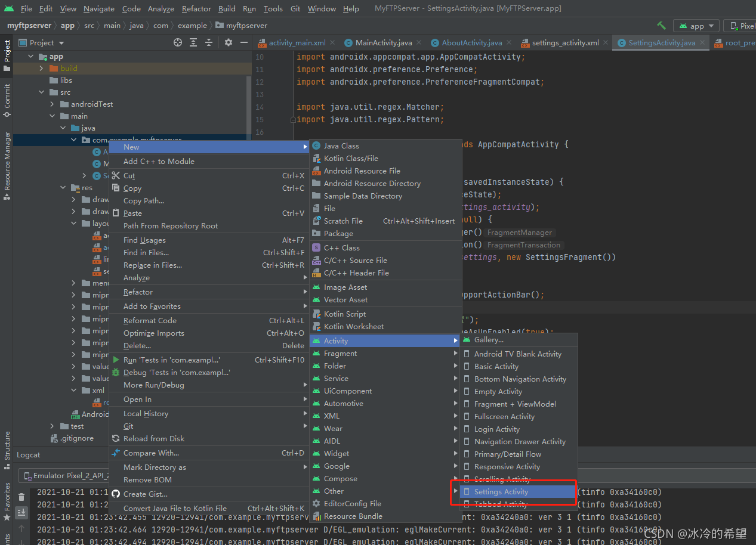756x545 pixels.
Task: Click the build hammer icon
Action: (661, 26)
